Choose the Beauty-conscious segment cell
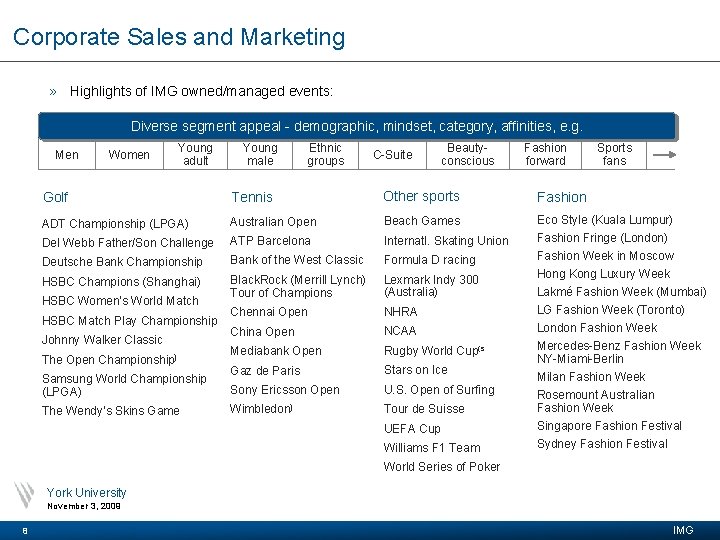Viewport: 720px width, 540px height. [468, 155]
